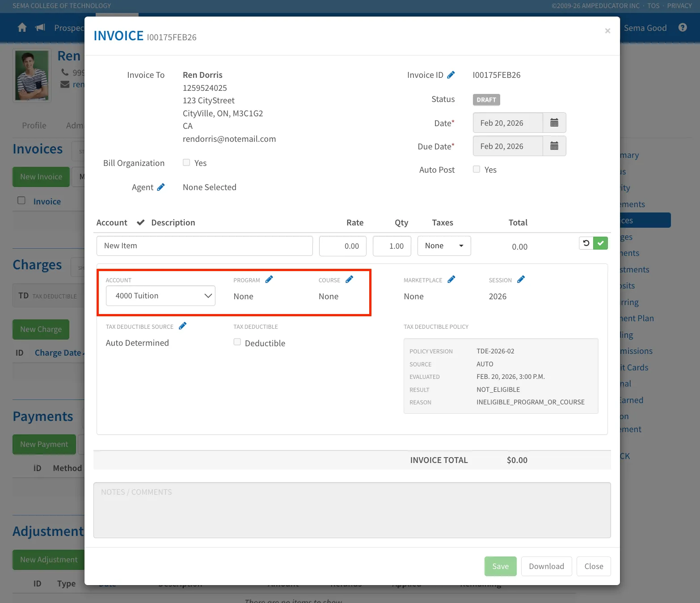Edit the Tax Deductible Source pencil icon
The image size is (700, 603).
coord(183,326)
